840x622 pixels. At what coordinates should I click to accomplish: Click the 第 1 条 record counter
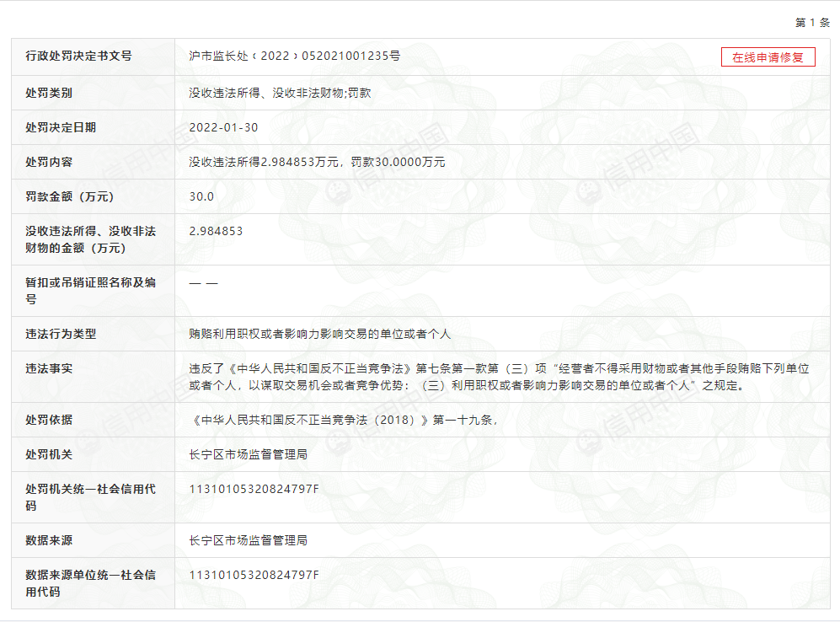[812, 23]
